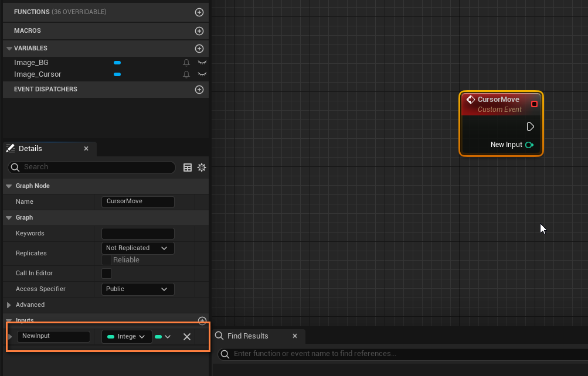This screenshot has height=376, width=588.
Task: Add a new function with plus icon
Action: coord(199,12)
